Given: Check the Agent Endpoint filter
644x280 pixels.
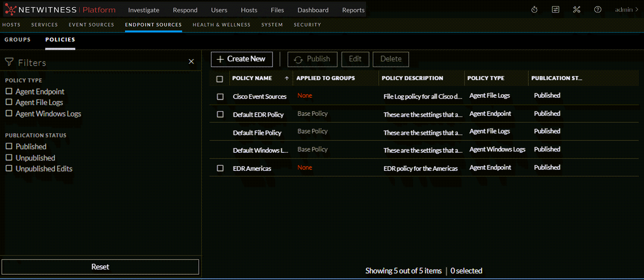Looking at the screenshot, I should point(9,91).
